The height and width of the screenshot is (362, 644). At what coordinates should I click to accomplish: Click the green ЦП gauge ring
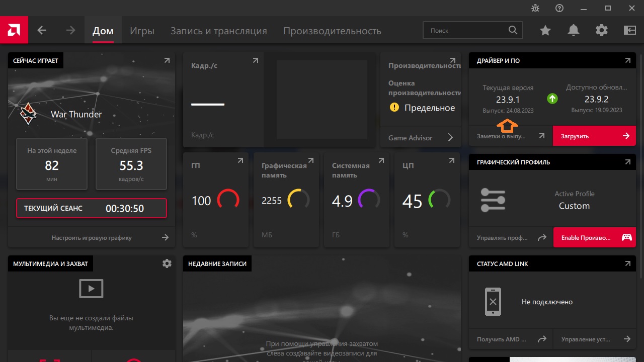[440, 200]
